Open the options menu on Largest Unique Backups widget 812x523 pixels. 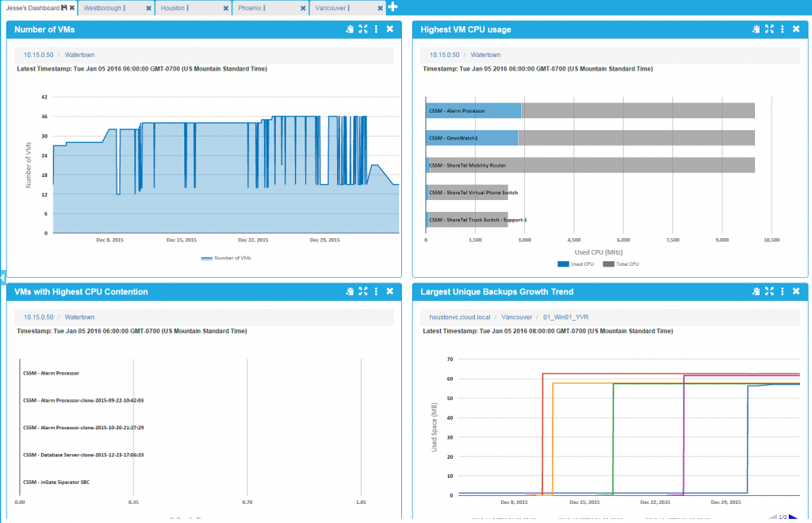point(782,291)
